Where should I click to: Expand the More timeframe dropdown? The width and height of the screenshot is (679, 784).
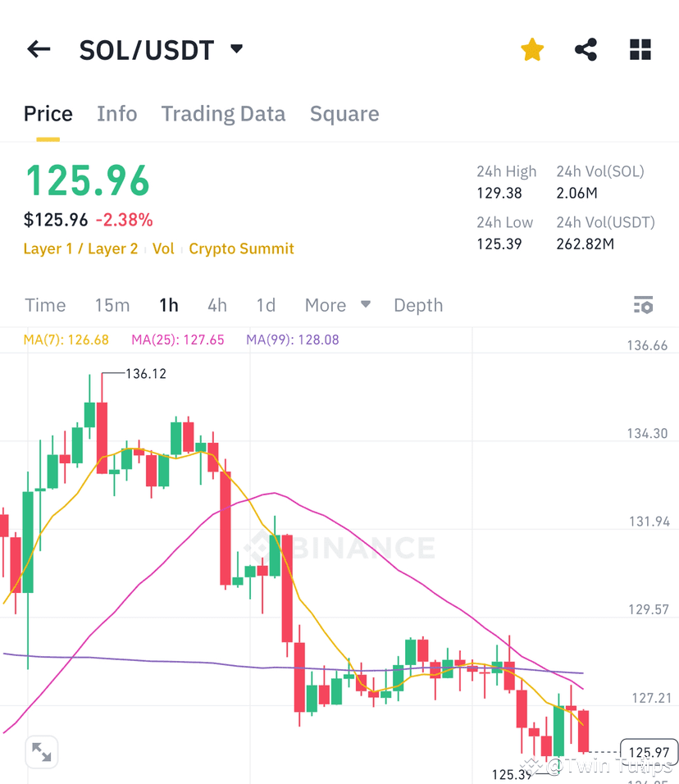tap(336, 304)
